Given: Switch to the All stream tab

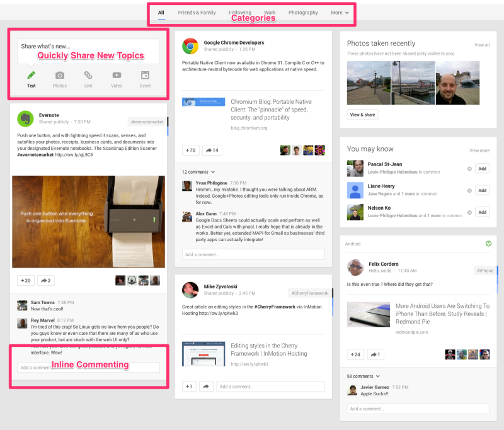Looking at the screenshot, I should tap(161, 13).
